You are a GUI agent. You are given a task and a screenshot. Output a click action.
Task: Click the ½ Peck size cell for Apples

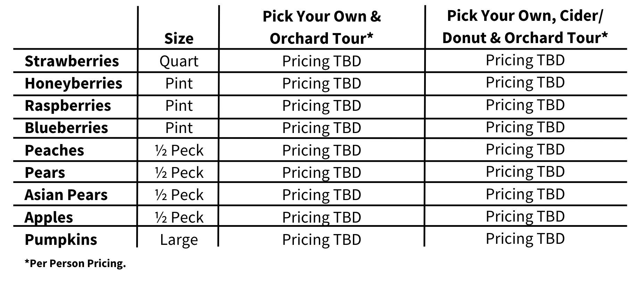179,217
